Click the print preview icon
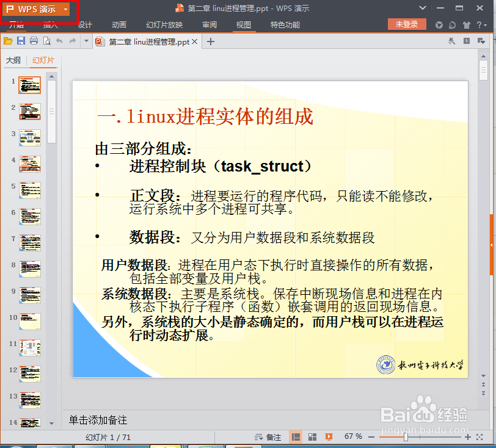496x448 pixels. pyautogui.click(x=47, y=41)
